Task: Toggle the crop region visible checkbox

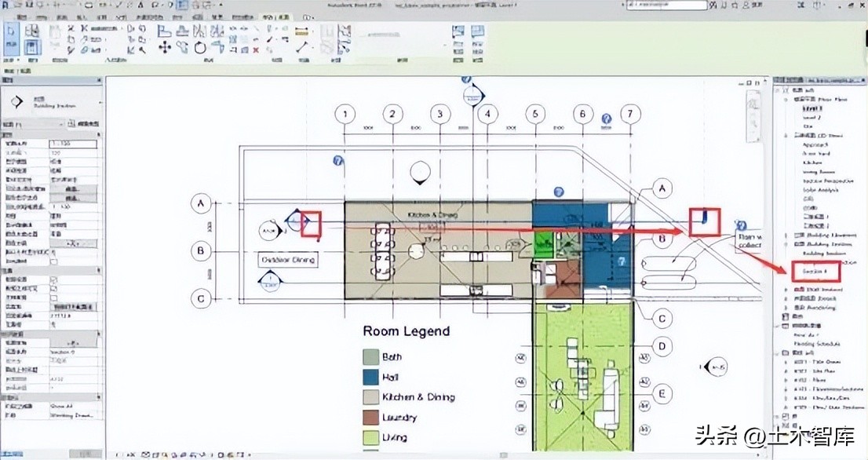Action: pos(53,288)
